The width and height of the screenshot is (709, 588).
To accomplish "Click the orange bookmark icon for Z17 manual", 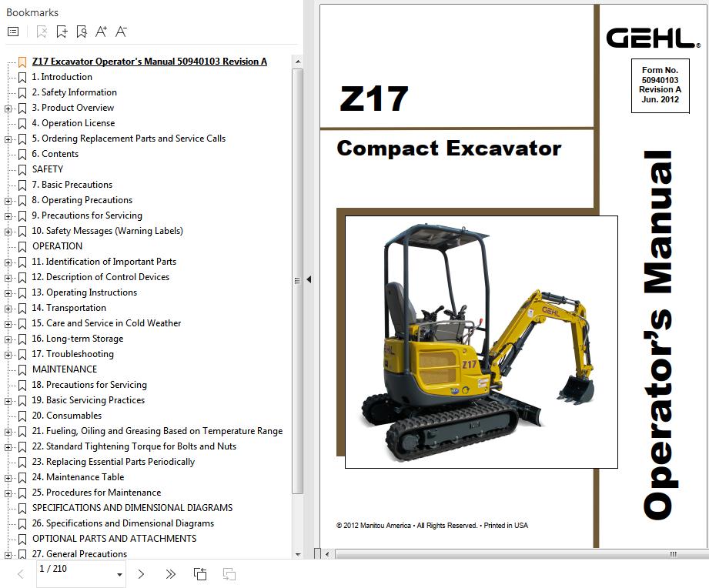I will click(x=22, y=62).
